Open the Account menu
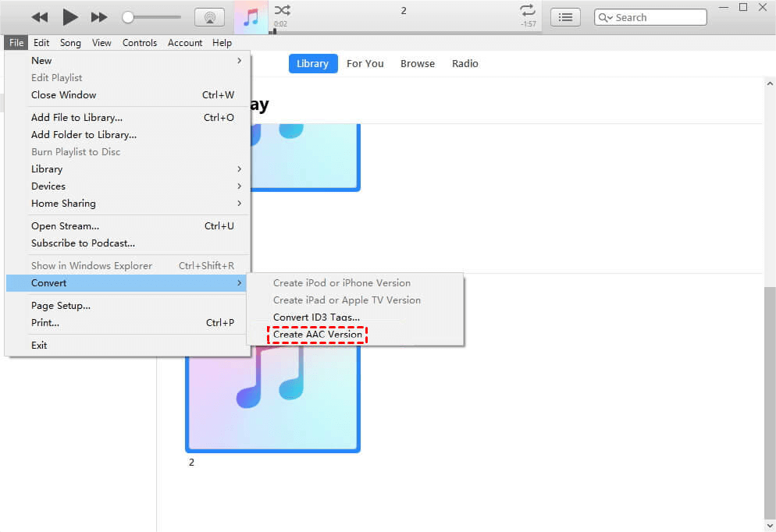The image size is (776, 532). [185, 43]
